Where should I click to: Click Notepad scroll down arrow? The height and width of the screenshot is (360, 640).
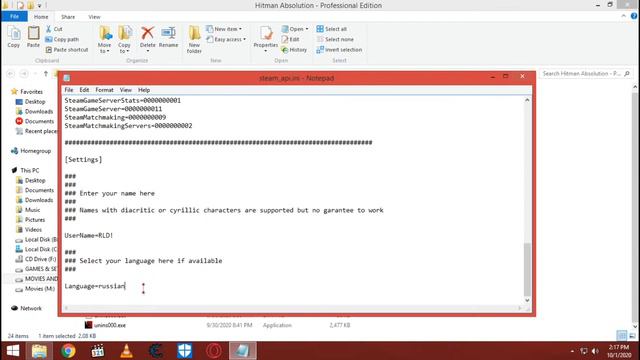(x=527, y=300)
